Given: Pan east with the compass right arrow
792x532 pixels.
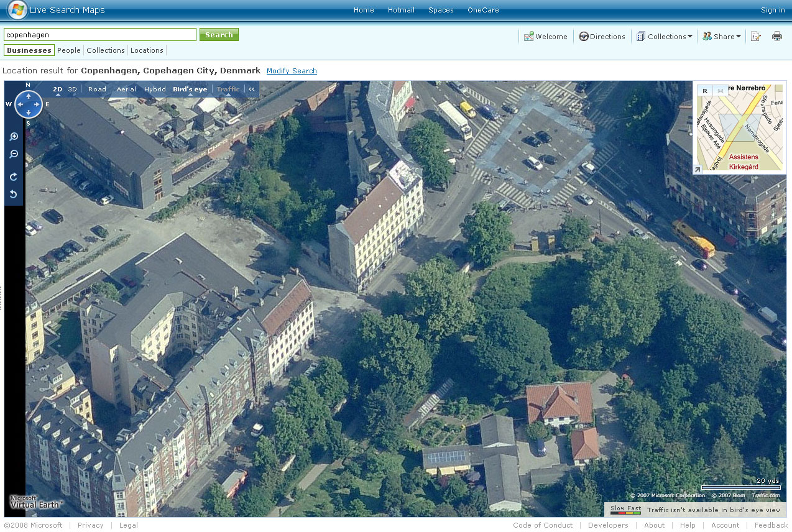Looking at the screenshot, I should (x=38, y=104).
